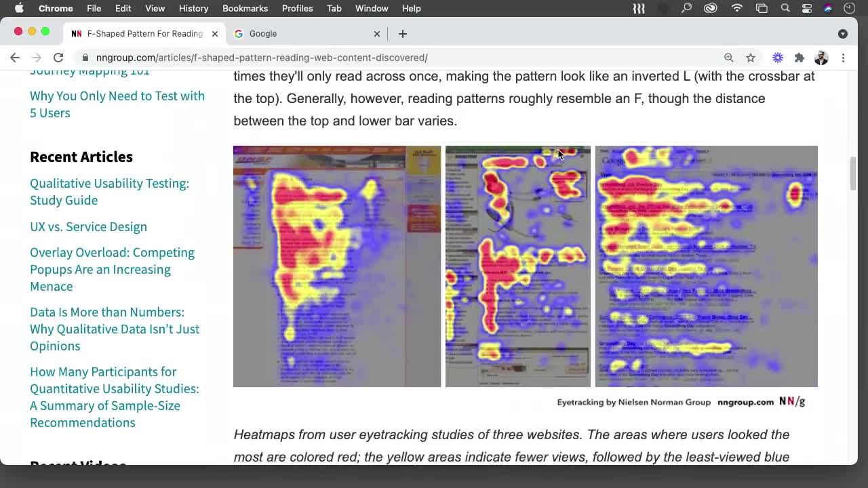
Task: Open the page zoom magnifier in the address bar
Action: (729, 58)
